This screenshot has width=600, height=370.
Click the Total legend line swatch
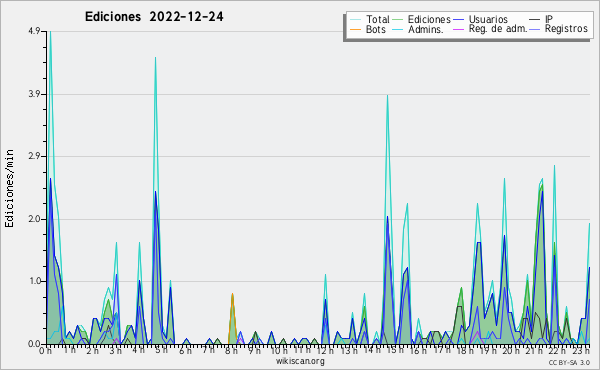[355, 20]
